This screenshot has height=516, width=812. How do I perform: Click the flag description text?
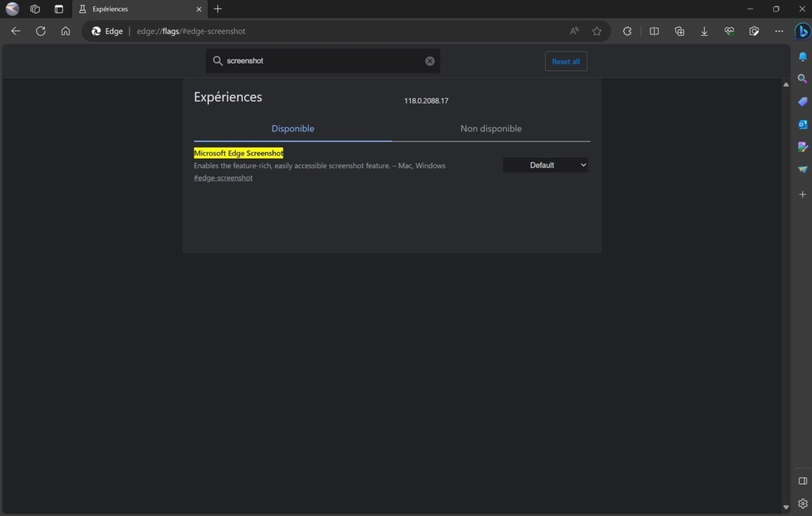pyautogui.click(x=319, y=166)
